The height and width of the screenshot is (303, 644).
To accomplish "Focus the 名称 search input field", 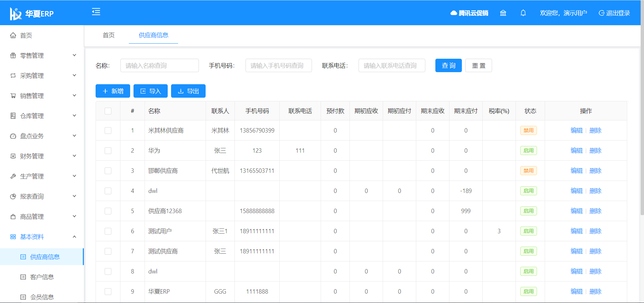I will [159, 65].
